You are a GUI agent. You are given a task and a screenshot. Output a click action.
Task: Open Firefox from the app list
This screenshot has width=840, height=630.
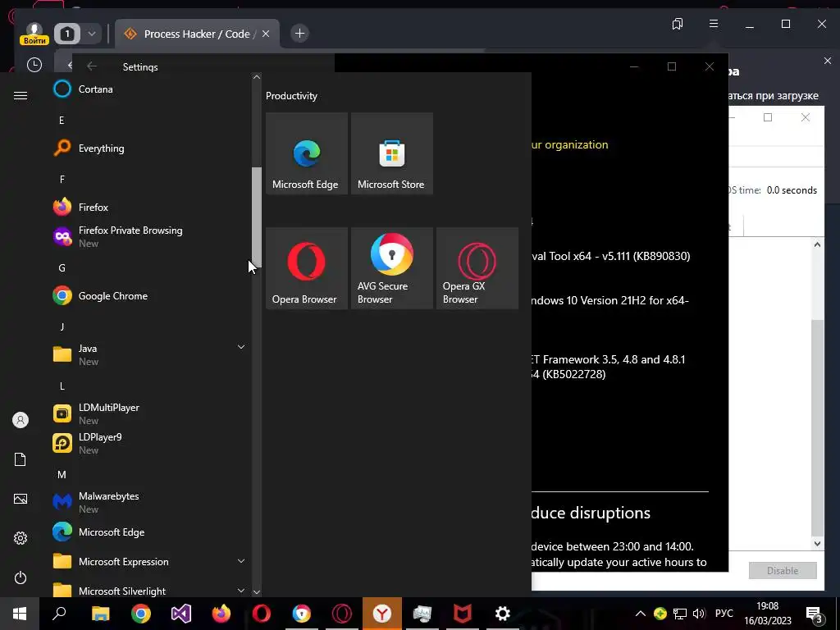[150, 208]
